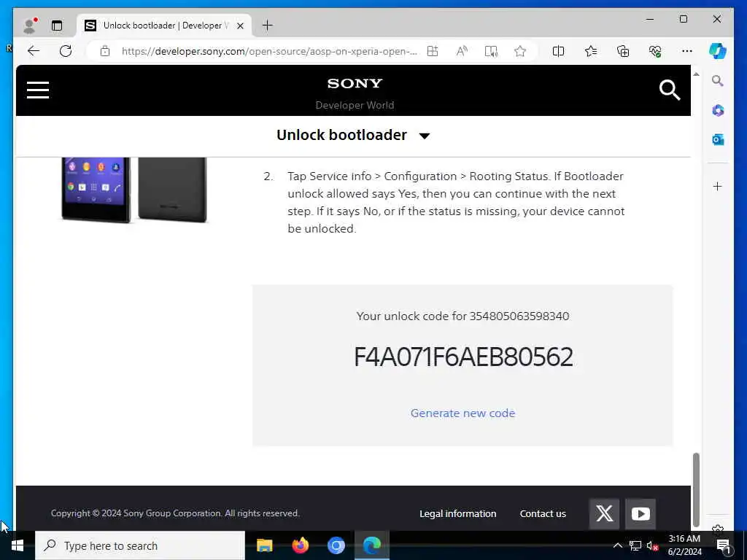Enter Immersive Reader mode
This screenshot has width=747, height=560.
click(491, 51)
